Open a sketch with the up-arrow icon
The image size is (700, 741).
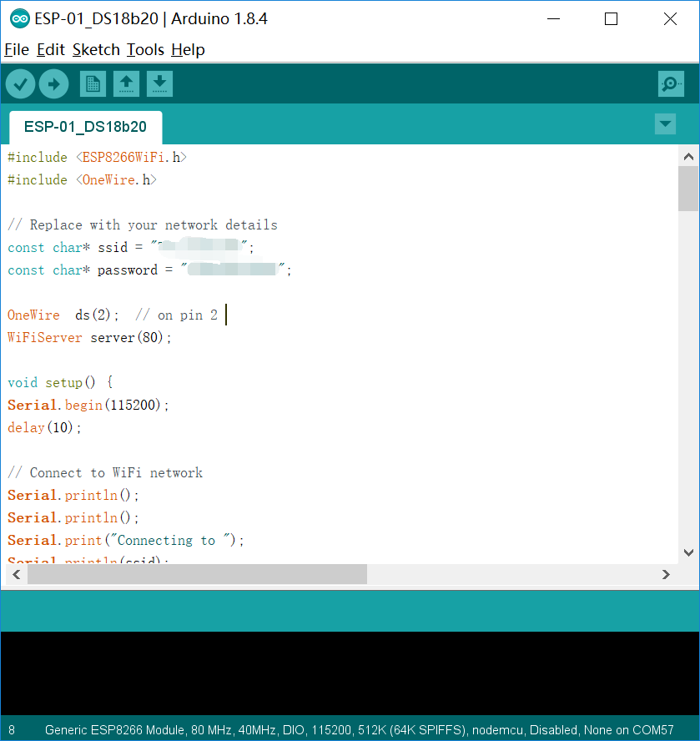pyautogui.click(x=126, y=84)
